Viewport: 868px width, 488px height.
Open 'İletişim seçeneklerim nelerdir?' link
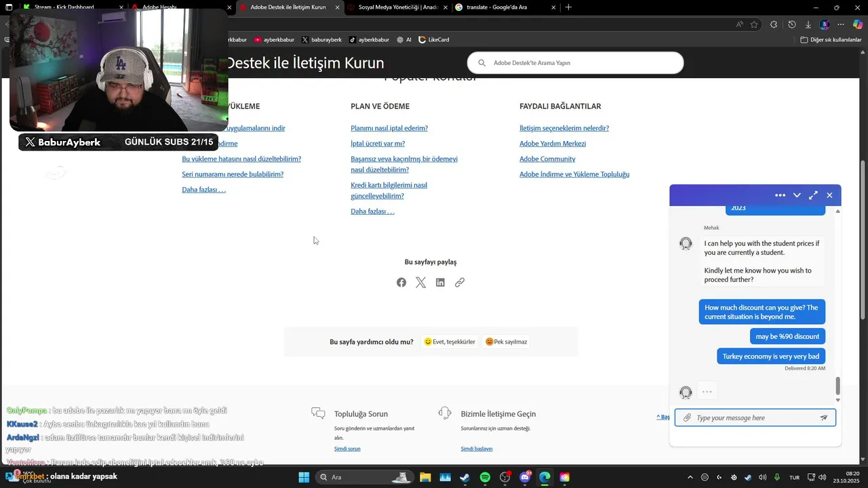point(564,128)
